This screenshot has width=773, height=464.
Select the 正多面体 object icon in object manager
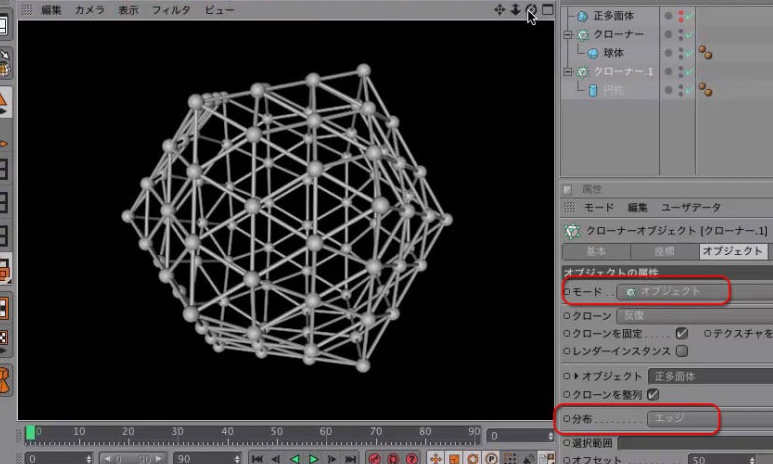[x=583, y=16]
